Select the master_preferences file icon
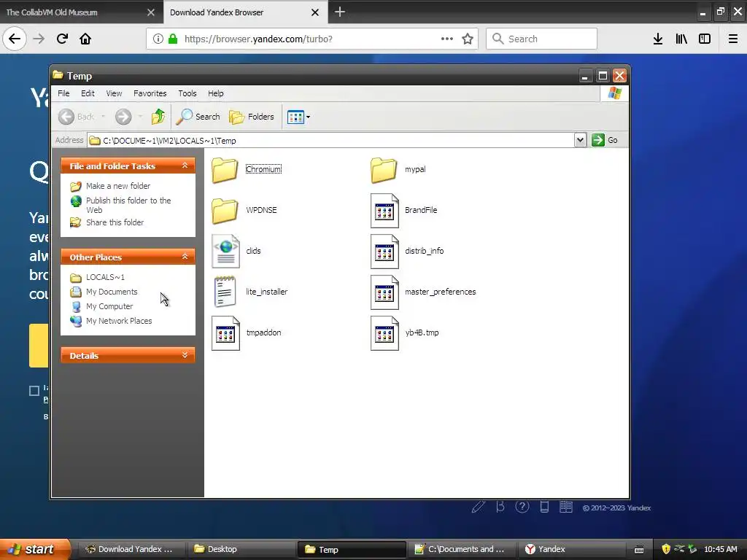The image size is (747, 560). (384, 292)
